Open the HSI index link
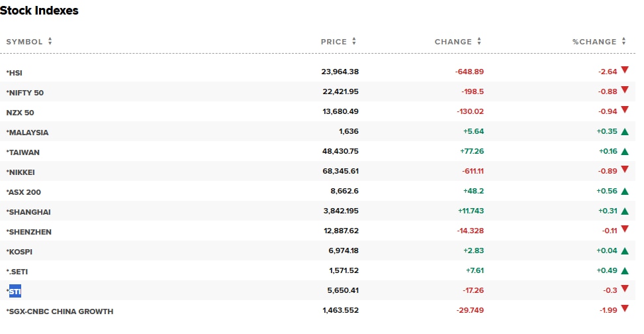644x334 pixels. click(x=15, y=73)
